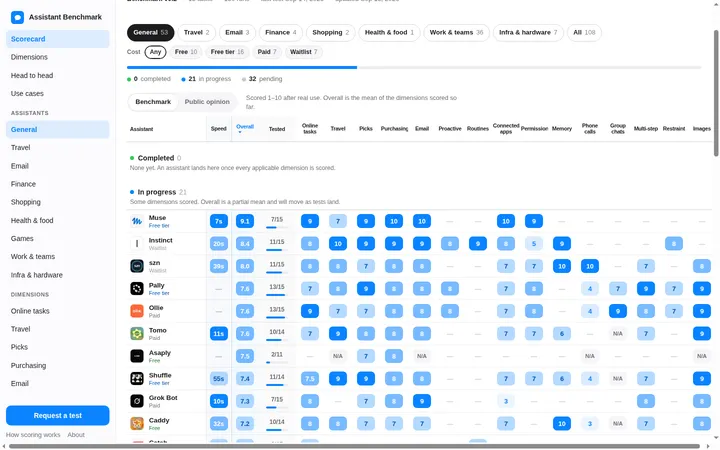Open the szn assistant logo

click(137, 266)
